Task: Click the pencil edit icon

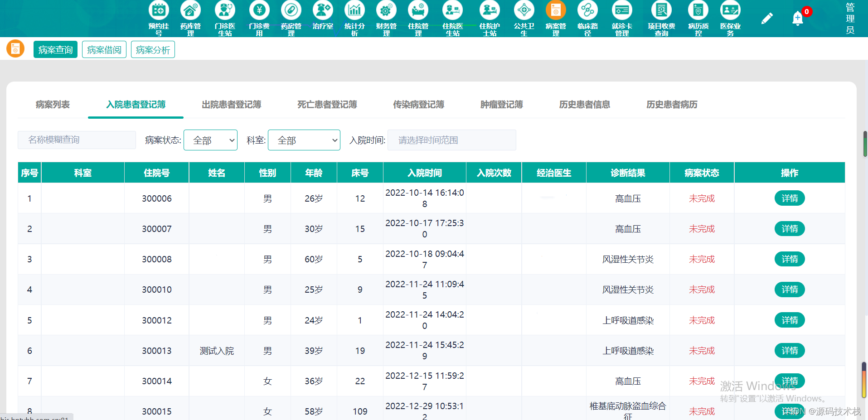Action: tap(766, 19)
